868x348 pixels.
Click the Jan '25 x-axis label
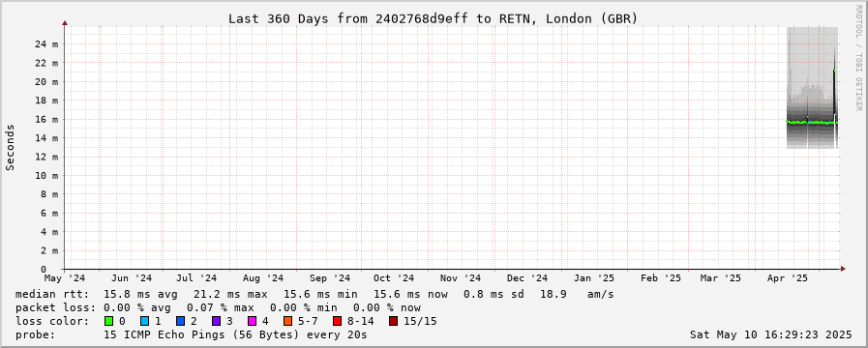tap(594, 277)
